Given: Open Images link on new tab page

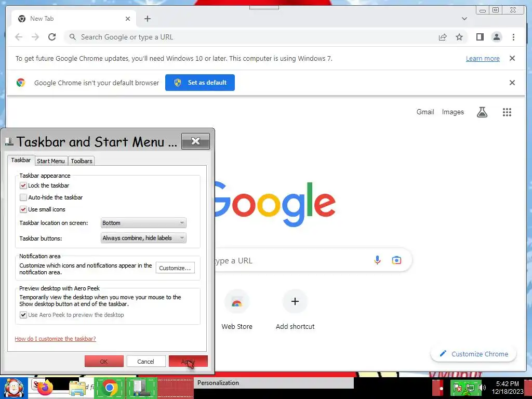Looking at the screenshot, I should pos(453,112).
